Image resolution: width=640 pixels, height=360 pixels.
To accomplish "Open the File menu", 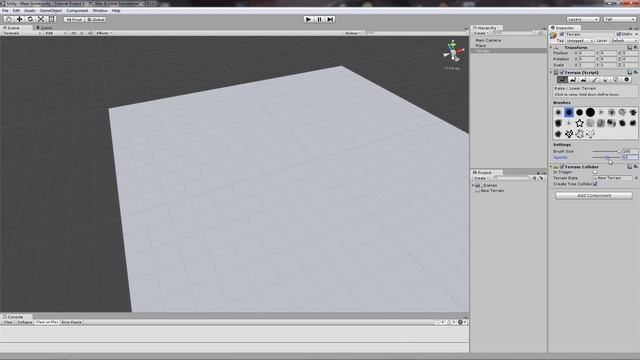I will pos(5,11).
